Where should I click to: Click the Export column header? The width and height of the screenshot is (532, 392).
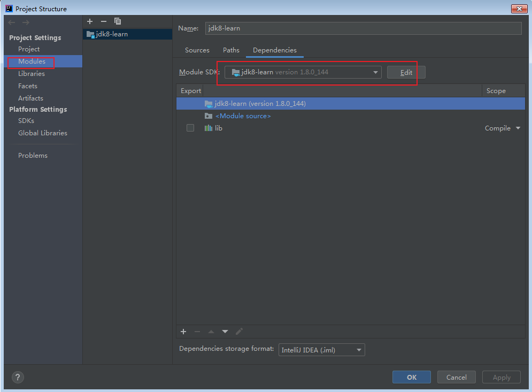point(191,90)
